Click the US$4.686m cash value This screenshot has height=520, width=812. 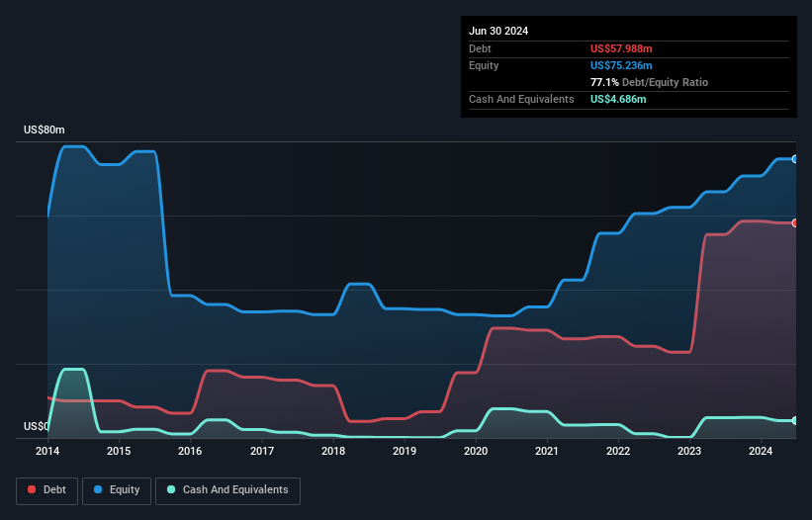pos(618,99)
